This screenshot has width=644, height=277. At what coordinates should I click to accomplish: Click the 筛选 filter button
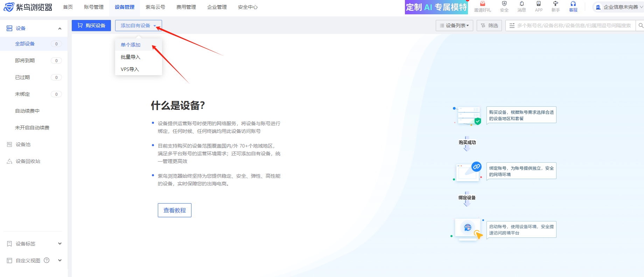coord(489,26)
